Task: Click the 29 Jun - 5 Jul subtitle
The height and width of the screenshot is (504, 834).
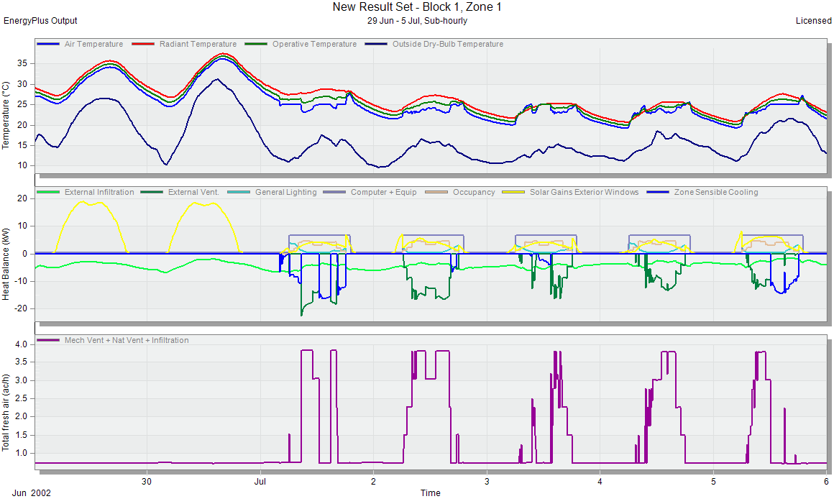Action: 417,21
